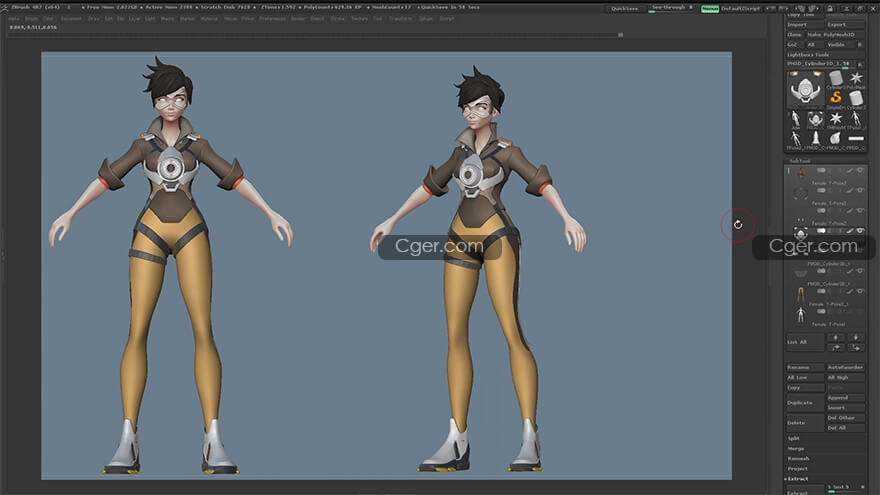
Task: Click the R button beside PM3D_Cylinder3D slider
Action: click(860, 64)
